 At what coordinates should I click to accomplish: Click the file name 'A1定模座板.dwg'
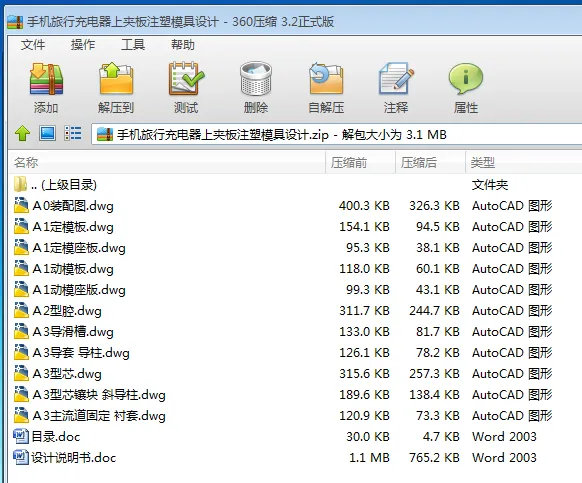pyautogui.click(x=79, y=248)
